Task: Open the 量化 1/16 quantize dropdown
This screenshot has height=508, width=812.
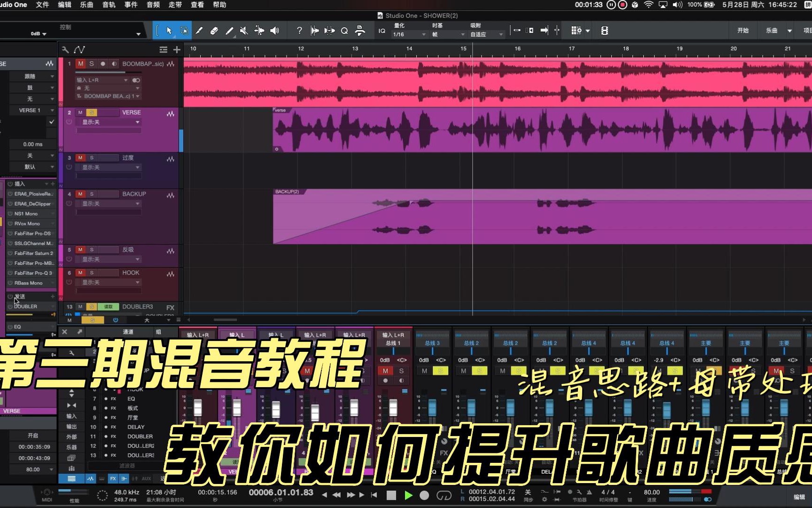Action: pyautogui.click(x=409, y=34)
